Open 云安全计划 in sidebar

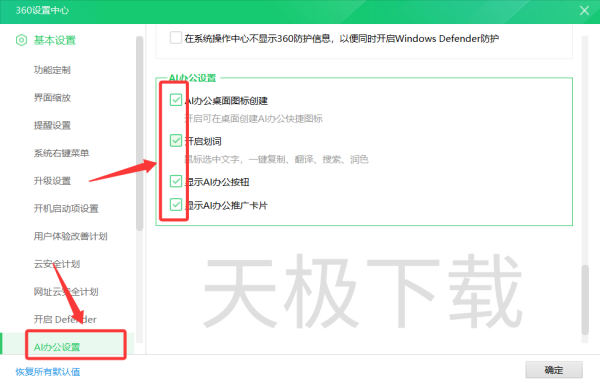pyautogui.click(x=57, y=264)
